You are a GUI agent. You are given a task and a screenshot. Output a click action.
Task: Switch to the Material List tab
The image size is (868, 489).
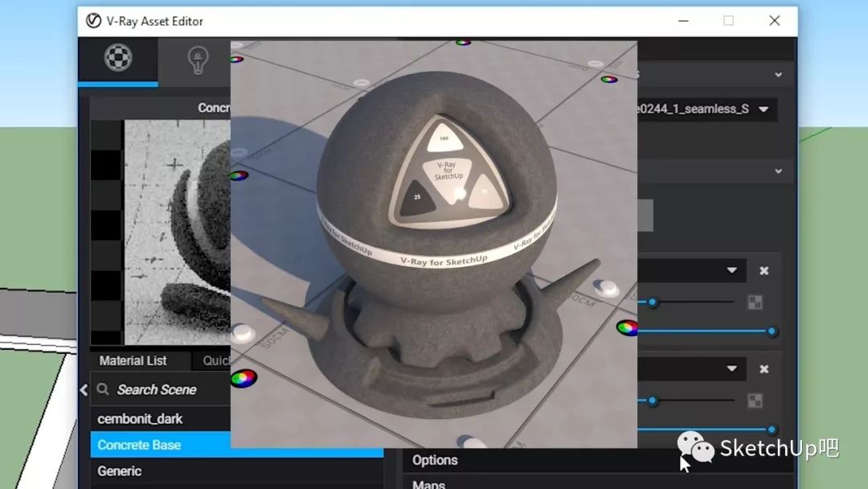coord(133,360)
